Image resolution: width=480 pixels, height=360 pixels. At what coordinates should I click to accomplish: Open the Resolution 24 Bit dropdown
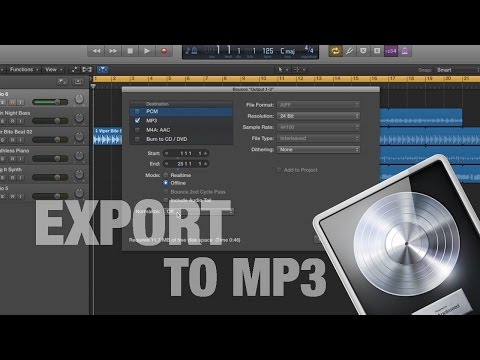click(318, 116)
